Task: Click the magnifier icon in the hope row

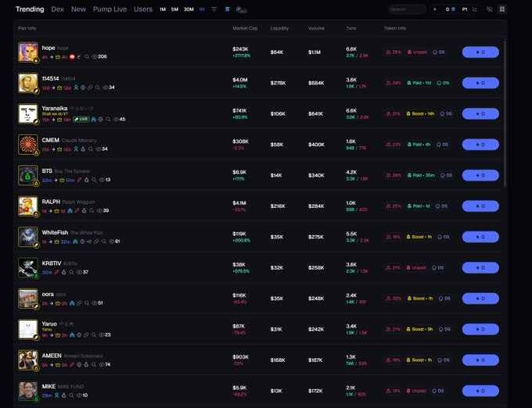Action: (x=88, y=57)
